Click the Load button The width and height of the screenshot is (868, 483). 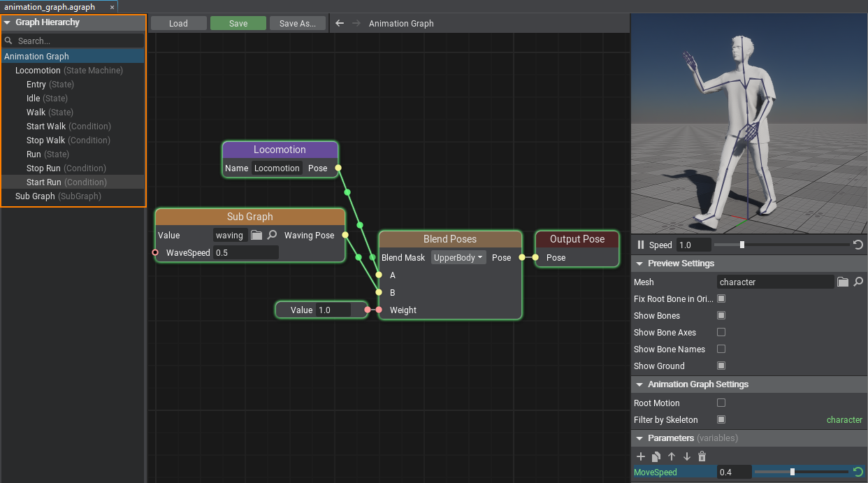(178, 23)
